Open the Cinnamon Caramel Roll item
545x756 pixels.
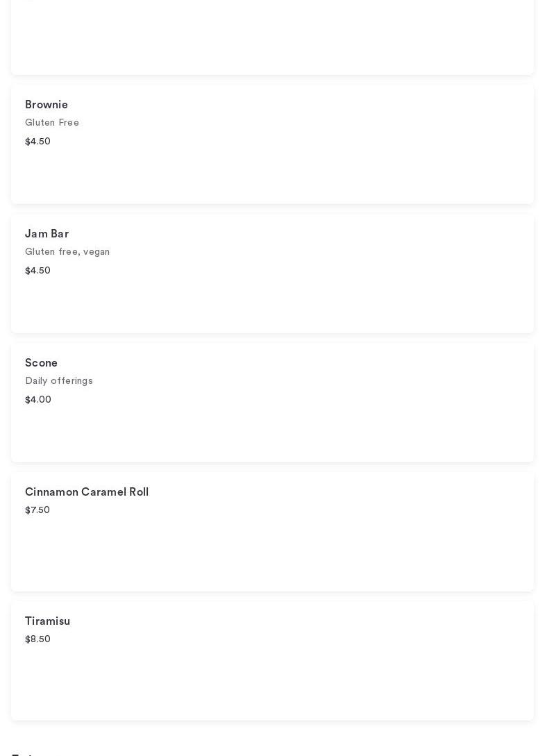pos(87,492)
